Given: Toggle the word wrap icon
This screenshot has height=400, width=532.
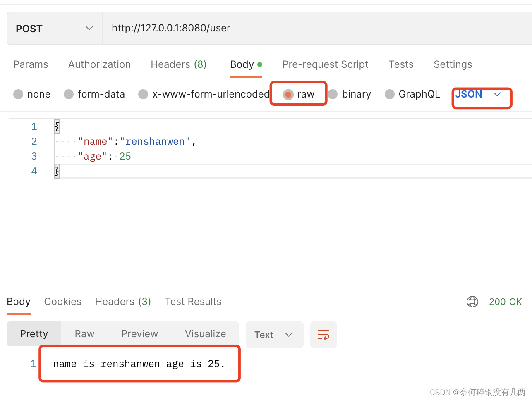Looking at the screenshot, I should coord(324,335).
